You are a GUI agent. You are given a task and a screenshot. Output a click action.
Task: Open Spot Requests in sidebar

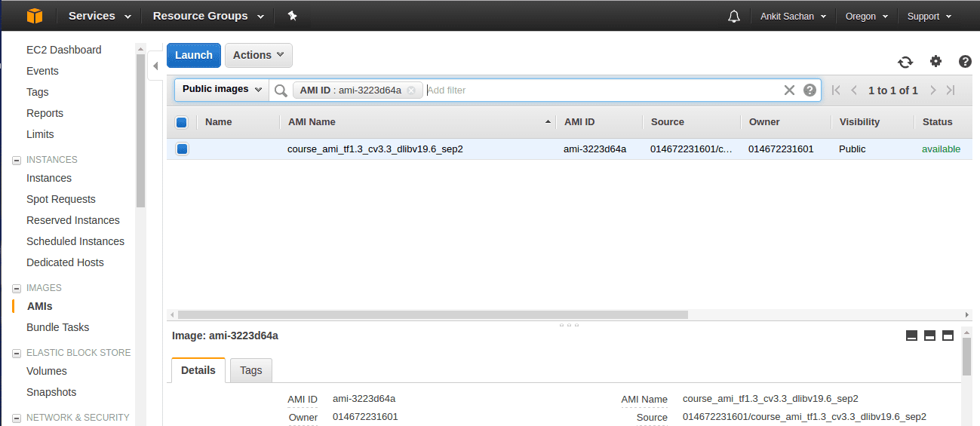(61, 199)
